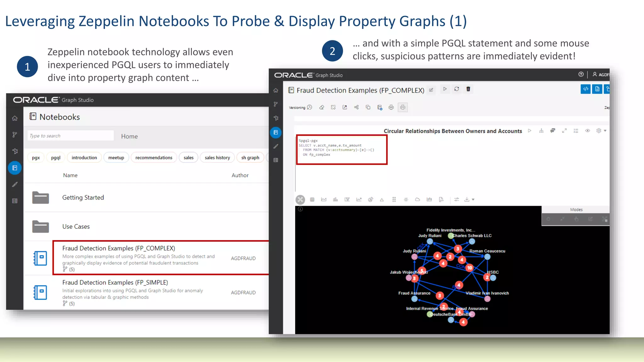This screenshot has width=644, height=362.
Task: Switch to the scatter dots visualization
Action: 394,200
